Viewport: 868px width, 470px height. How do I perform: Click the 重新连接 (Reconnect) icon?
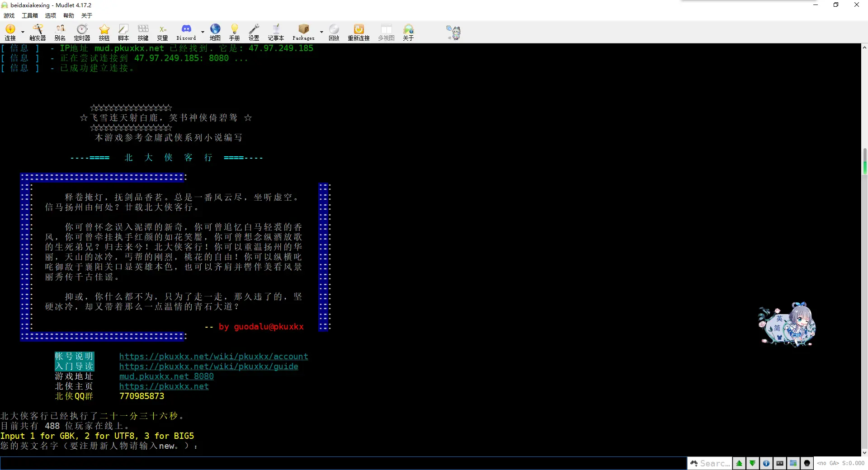359,33
